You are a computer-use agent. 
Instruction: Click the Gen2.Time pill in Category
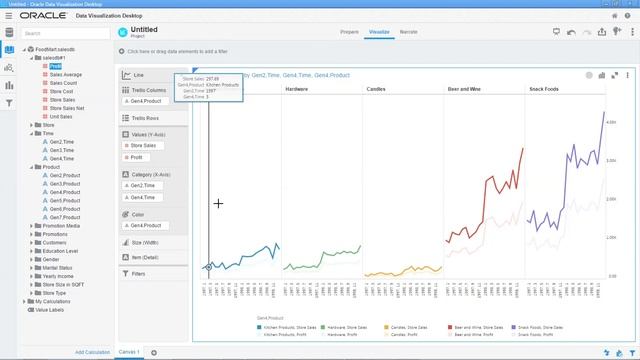coord(142,185)
